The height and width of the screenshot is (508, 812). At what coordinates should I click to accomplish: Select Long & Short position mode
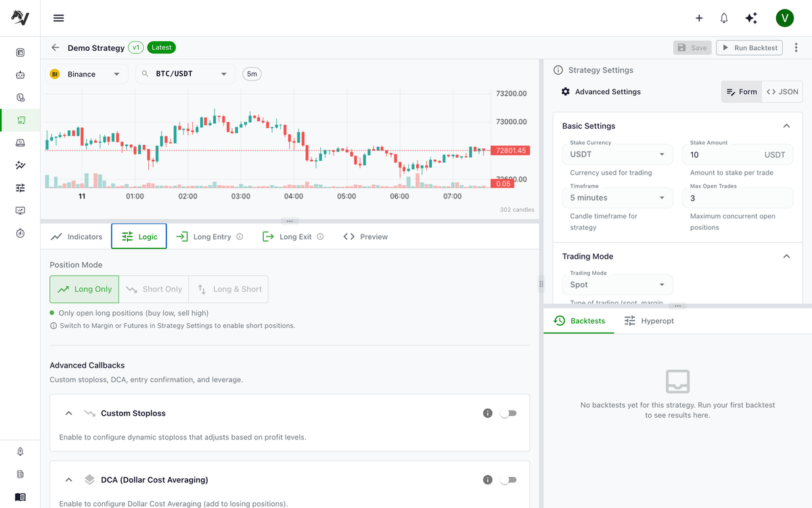(x=229, y=289)
